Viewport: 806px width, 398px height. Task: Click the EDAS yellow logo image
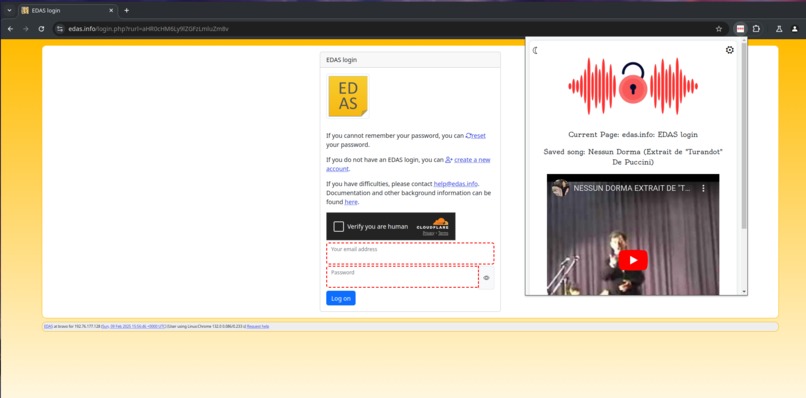pyautogui.click(x=348, y=96)
